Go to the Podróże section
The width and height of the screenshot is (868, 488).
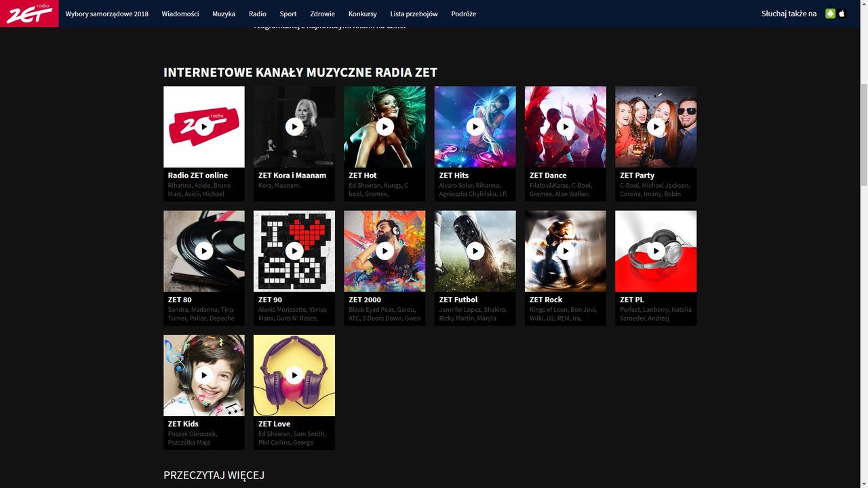(x=464, y=14)
